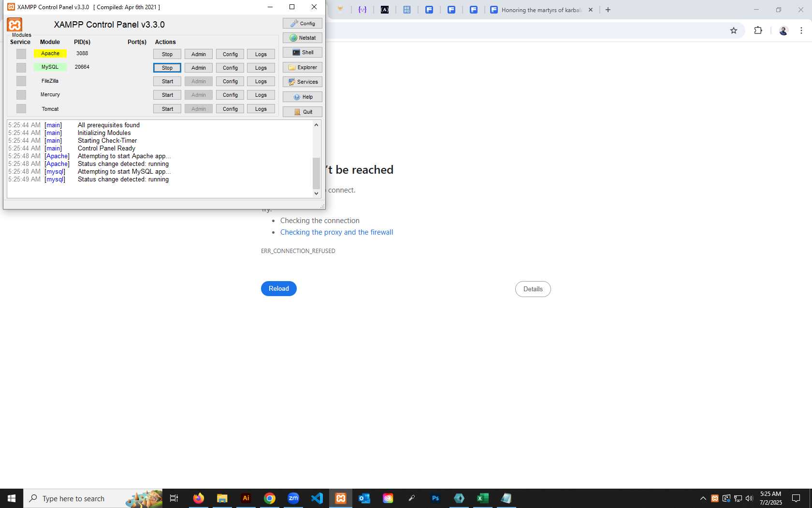This screenshot has height=508, width=812.
Task: Open Visual Studio Code from taskbar
Action: tap(317, 498)
